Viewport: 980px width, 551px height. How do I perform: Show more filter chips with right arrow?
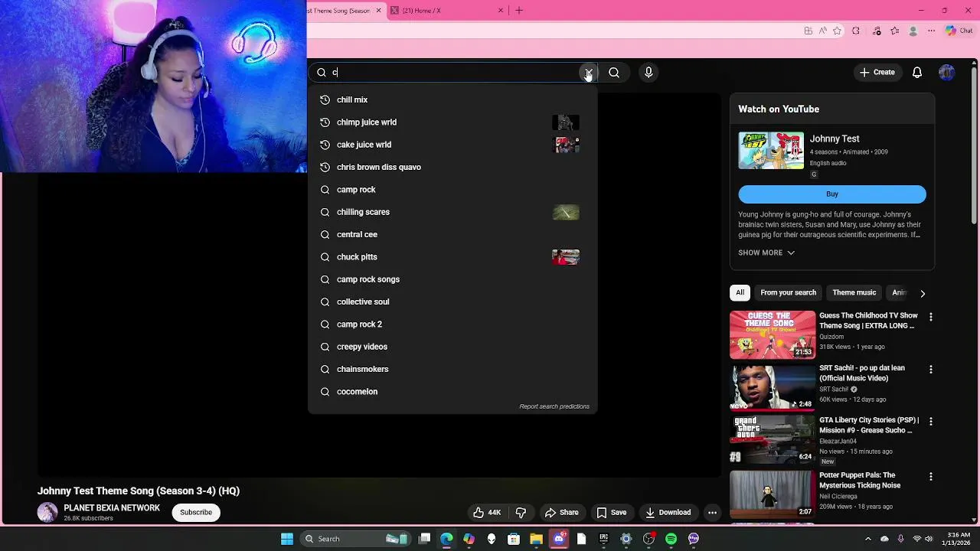coord(923,293)
